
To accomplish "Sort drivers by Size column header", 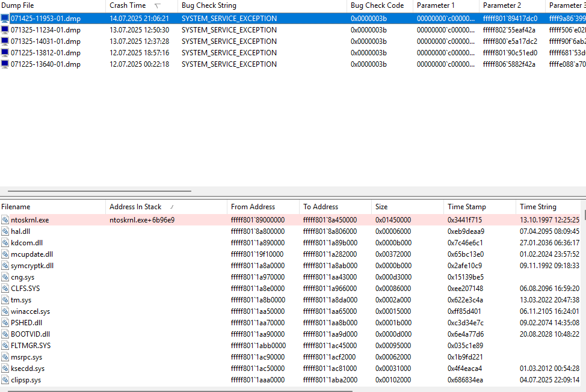I will [x=407, y=207].
